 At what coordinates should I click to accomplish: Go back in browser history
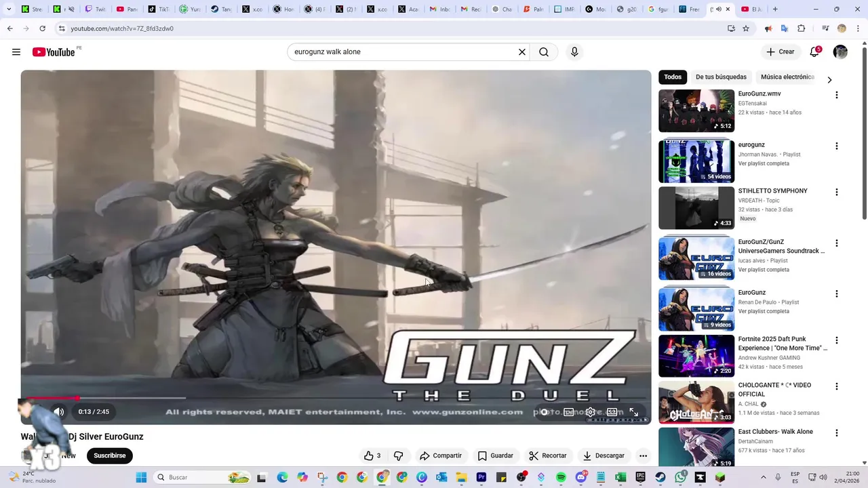[9, 28]
